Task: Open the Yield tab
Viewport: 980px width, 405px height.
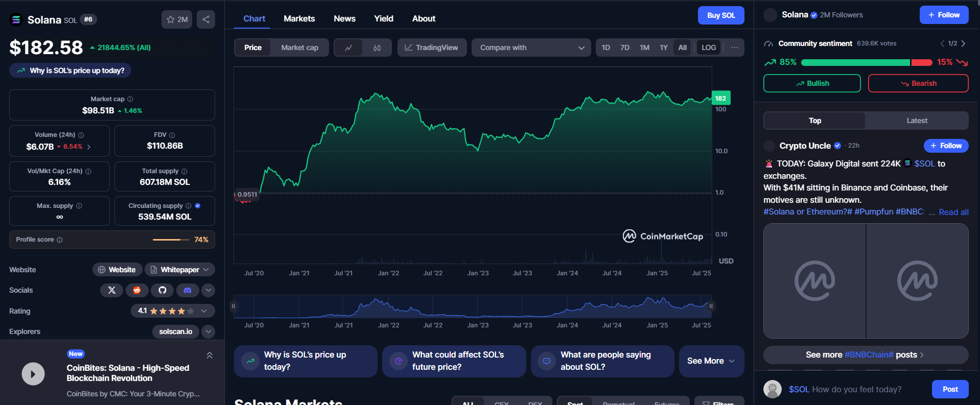Action: (x=383, y=18)
